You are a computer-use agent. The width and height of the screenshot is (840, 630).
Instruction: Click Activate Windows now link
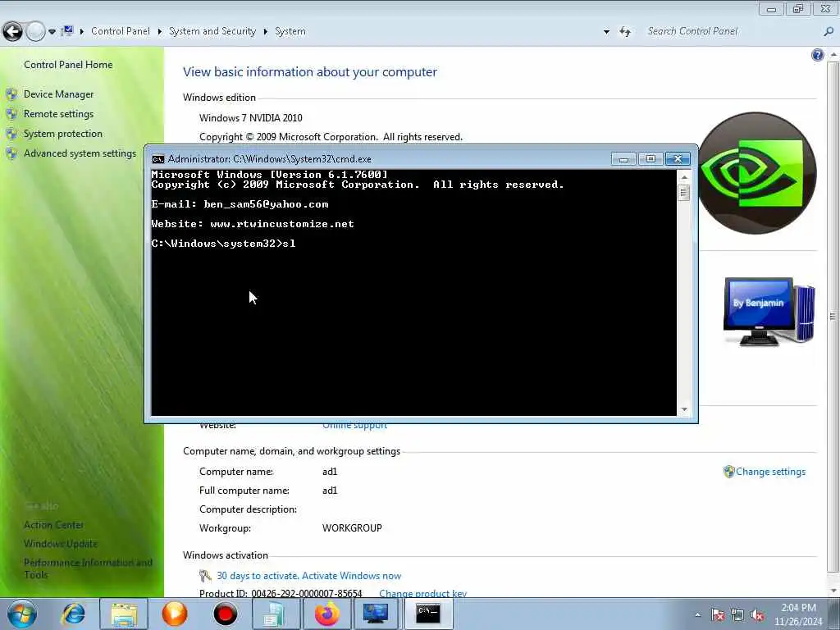(x=351, y=576)
